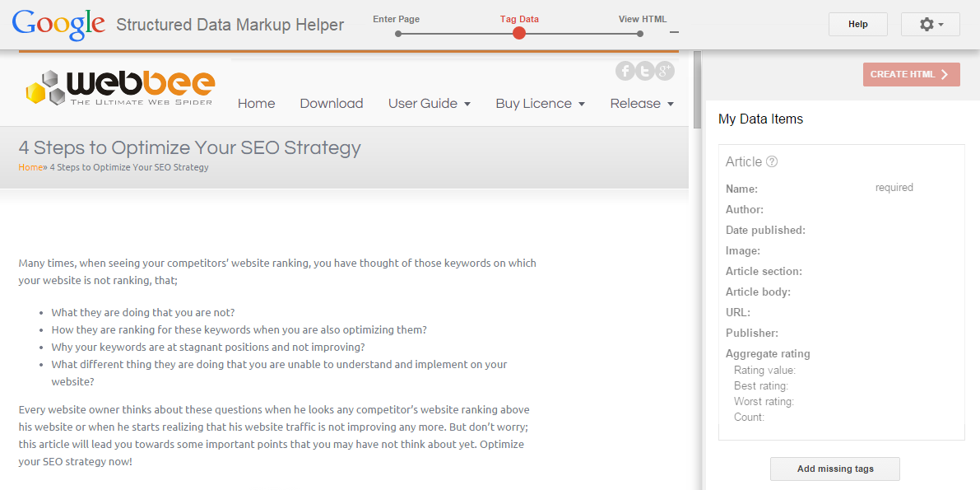Click the 'Structured Data Markup Helper' title

[x=230, y=25]
